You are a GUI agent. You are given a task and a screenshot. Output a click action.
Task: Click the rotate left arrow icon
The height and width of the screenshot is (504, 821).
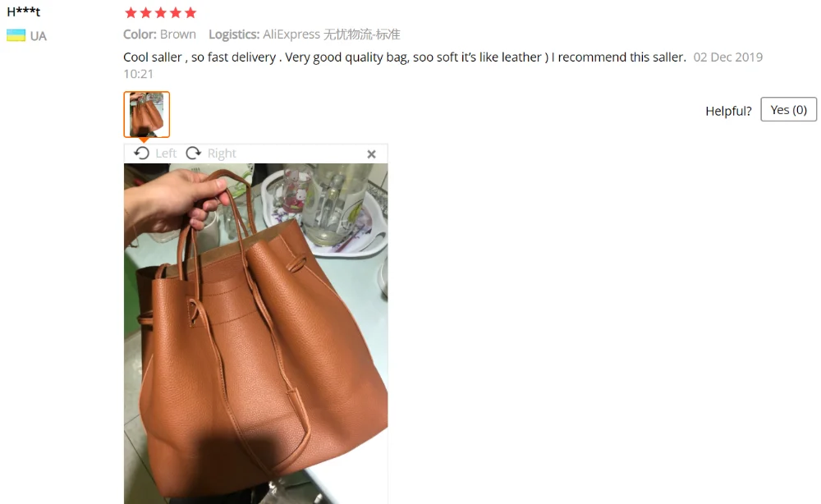click(141, 153)
